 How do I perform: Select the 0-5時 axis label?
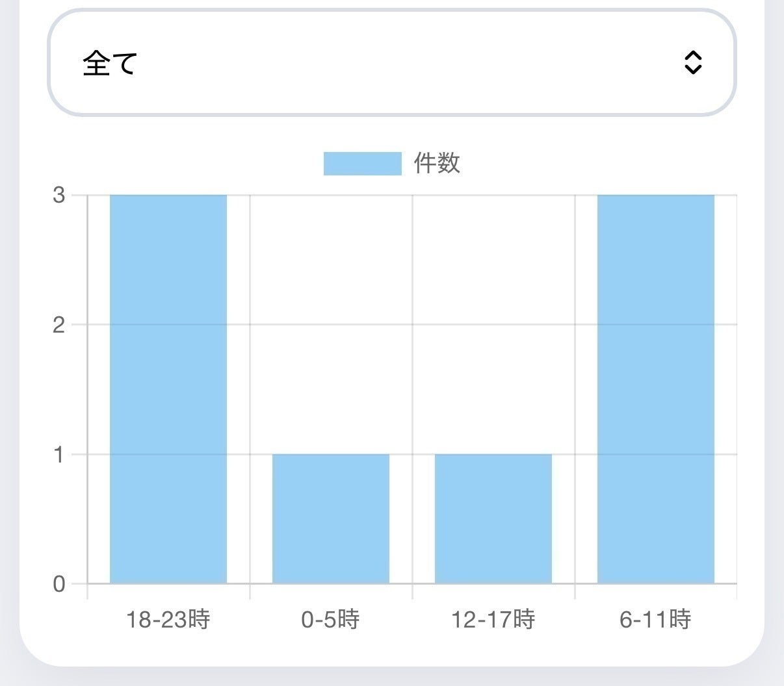(330, 620)
